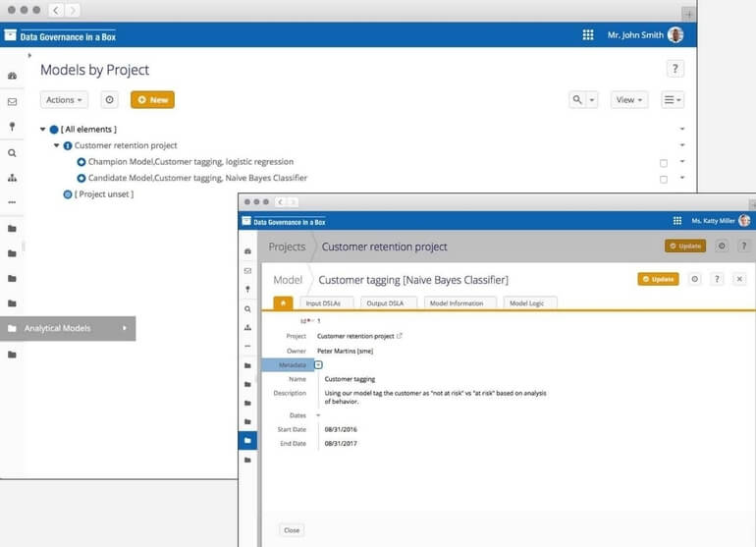The width and height of the screenshot is (756, 547).
Task: Open the mail envelope icon in the left sidebar
Action: [12, 102]
